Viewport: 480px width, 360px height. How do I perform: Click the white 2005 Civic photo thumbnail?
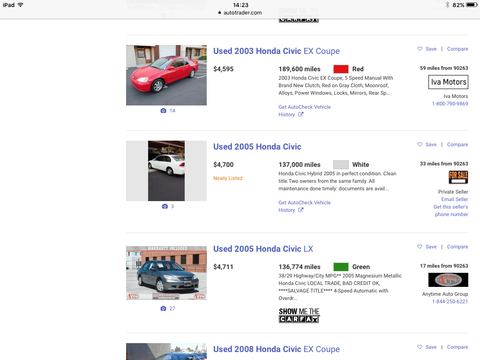click(166, 171)
